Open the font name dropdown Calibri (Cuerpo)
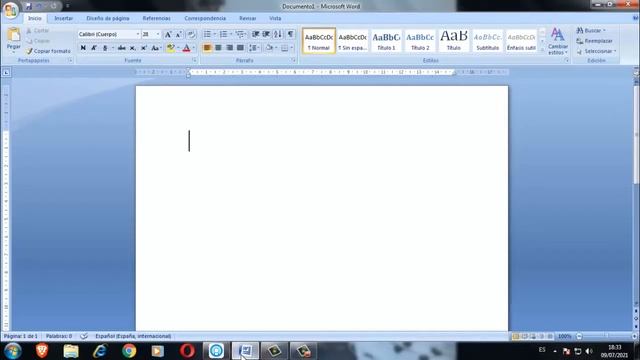The image size is (640, 360). point(138,34)
